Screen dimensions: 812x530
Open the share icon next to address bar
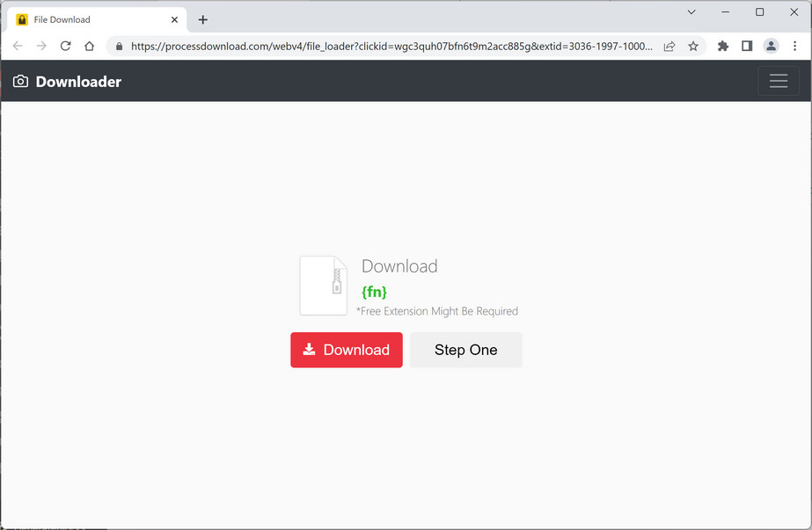point(669,45)
